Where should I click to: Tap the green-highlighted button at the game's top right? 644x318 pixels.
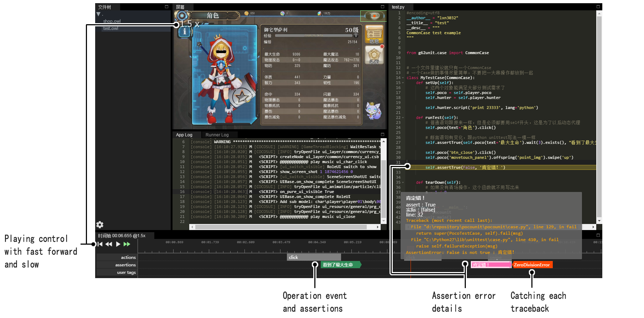[373, 16]
